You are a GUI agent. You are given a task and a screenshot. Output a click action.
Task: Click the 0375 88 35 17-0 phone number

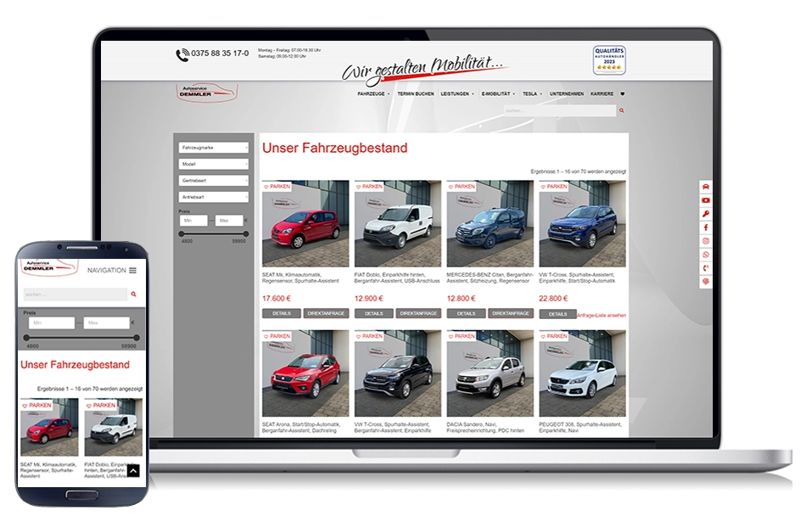[220, 53]
